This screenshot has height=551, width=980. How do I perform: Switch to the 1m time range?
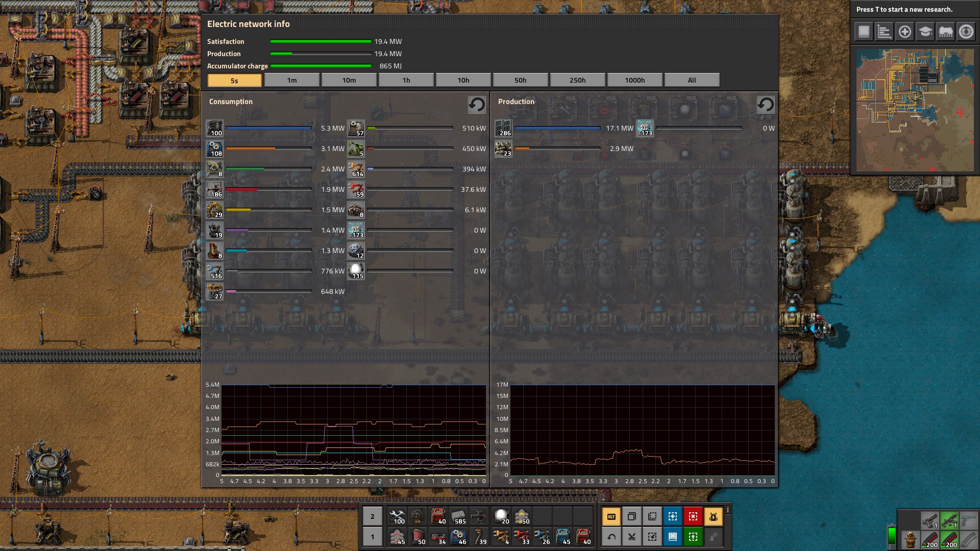point(292,80)
